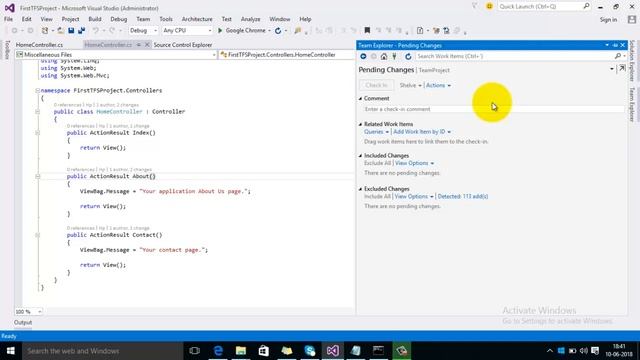This screenshot has width=640, height=360.
Task: Click the Redo arrow in toolbar
Action: coord(112,31)
